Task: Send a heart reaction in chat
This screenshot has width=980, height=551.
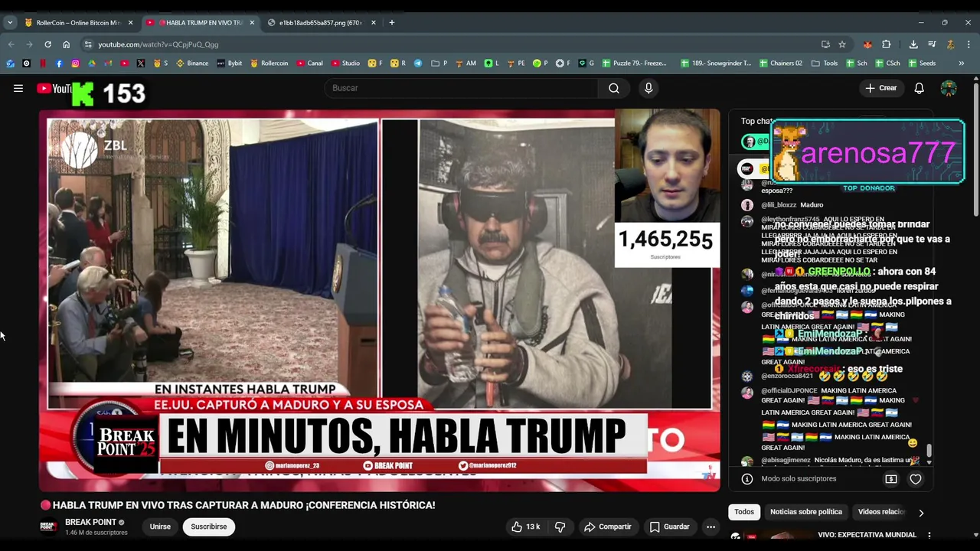Action: pos(916,479)
